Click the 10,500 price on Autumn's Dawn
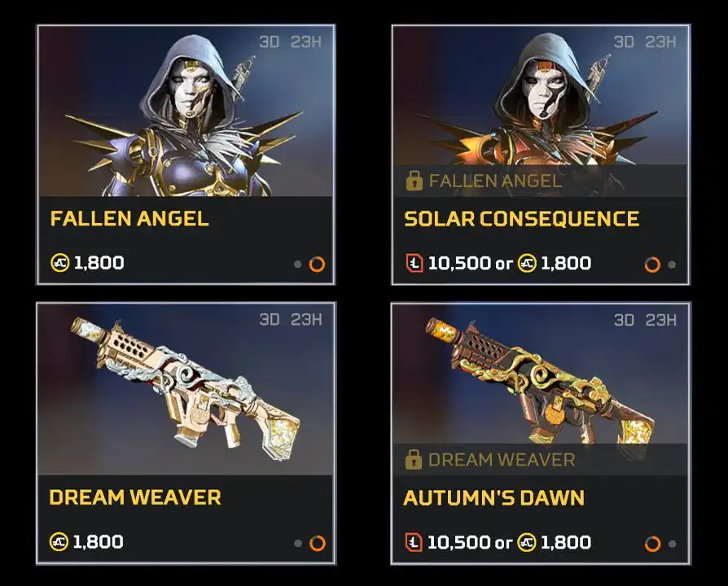The image size is (728, 586). [458, 542]
